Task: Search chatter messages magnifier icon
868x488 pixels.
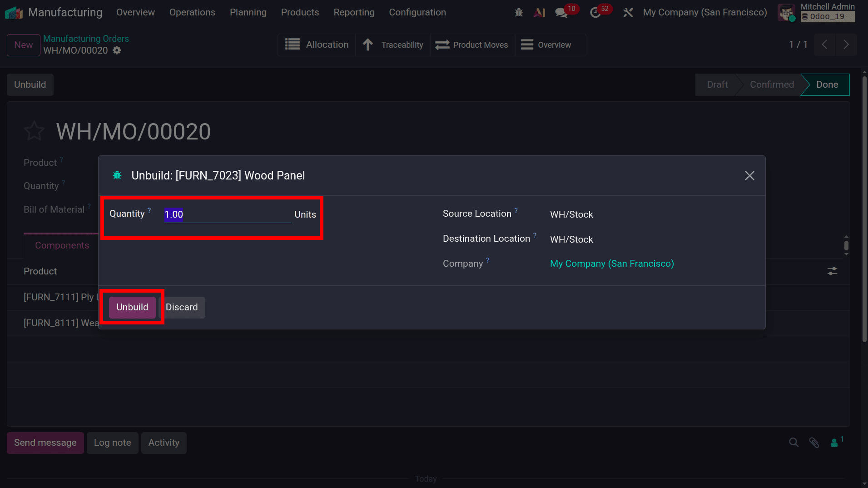Action: [794, 443]
